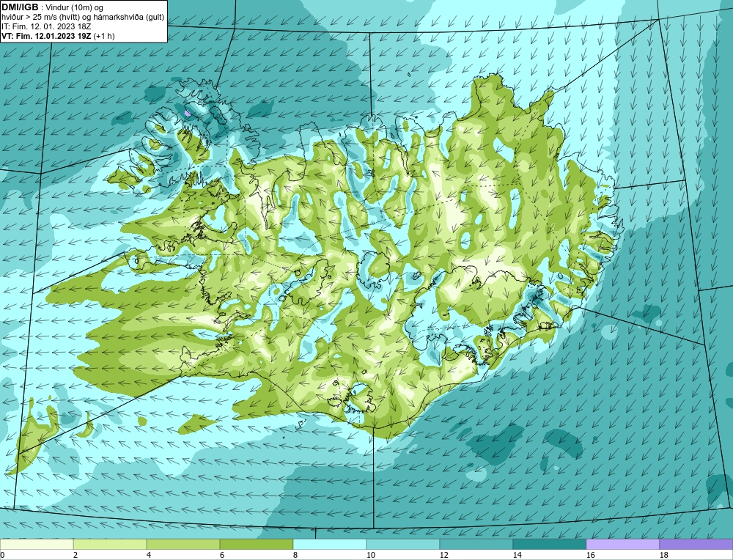Click the purple legend swatch above 18 m/s
Viewport: 733px width, 560px height.
click(696, 544)
